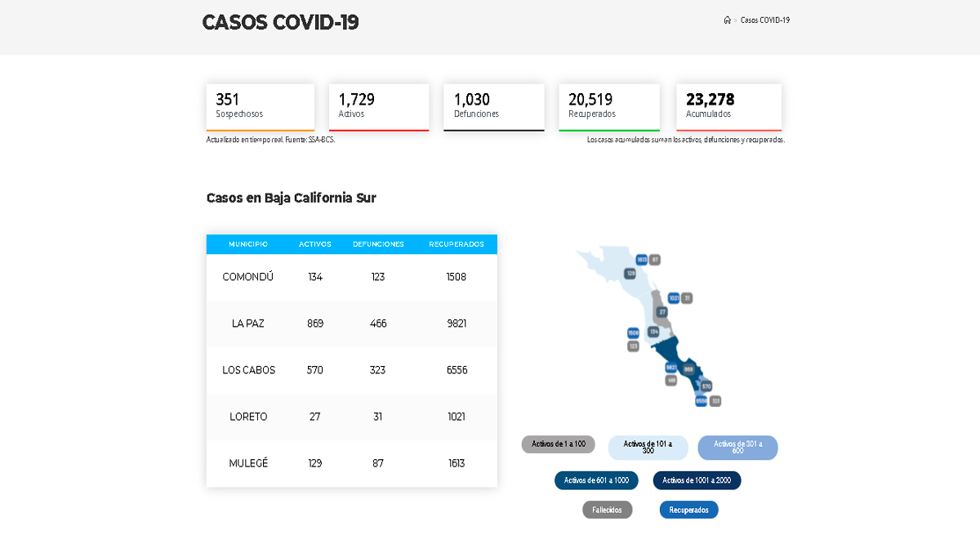Click the 1021 recovered marker near Loreto
Screen dimensions: 980x544
(674, 298)
